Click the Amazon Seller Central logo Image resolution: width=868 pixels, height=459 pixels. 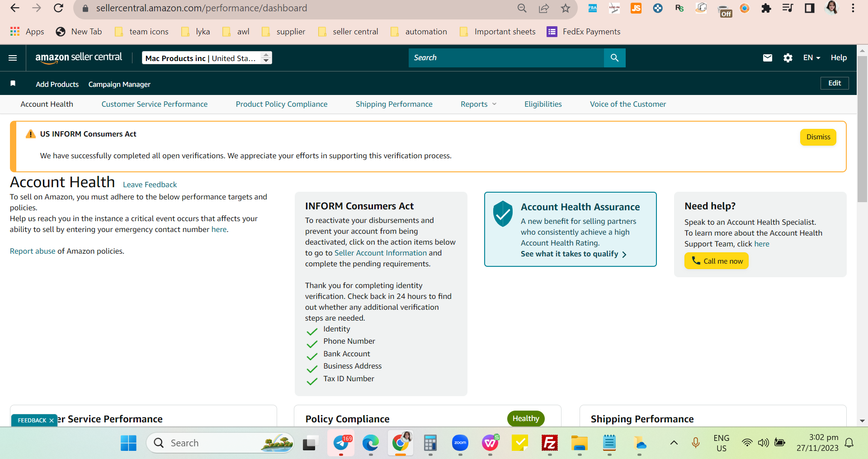point(79,57)
